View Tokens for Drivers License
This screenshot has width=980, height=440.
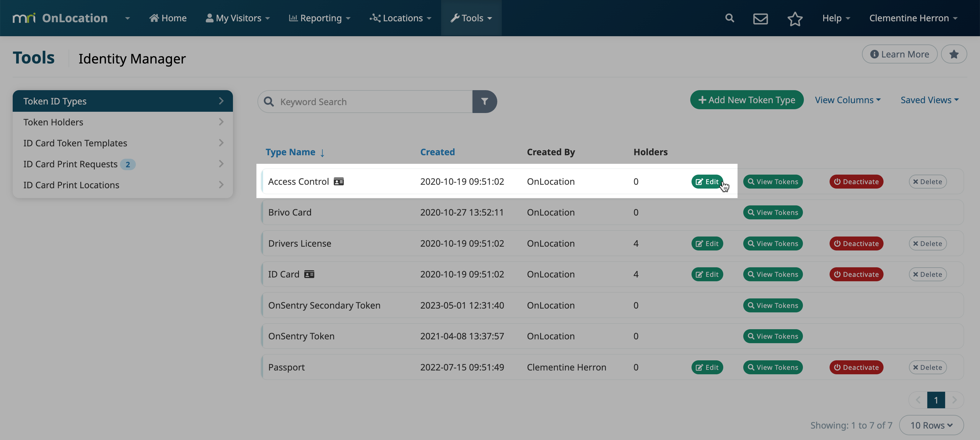773,243
